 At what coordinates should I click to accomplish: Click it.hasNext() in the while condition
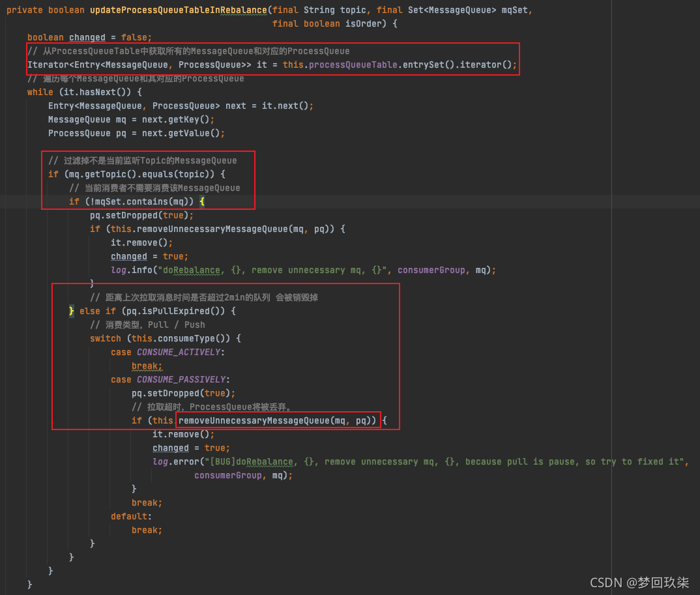[x=95, y=92]
